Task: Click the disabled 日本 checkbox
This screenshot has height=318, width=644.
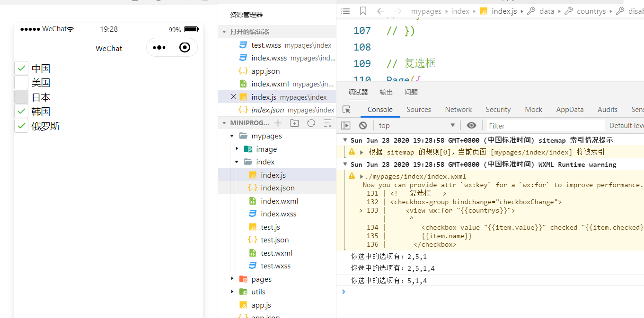Action: [x=21, y=97]
